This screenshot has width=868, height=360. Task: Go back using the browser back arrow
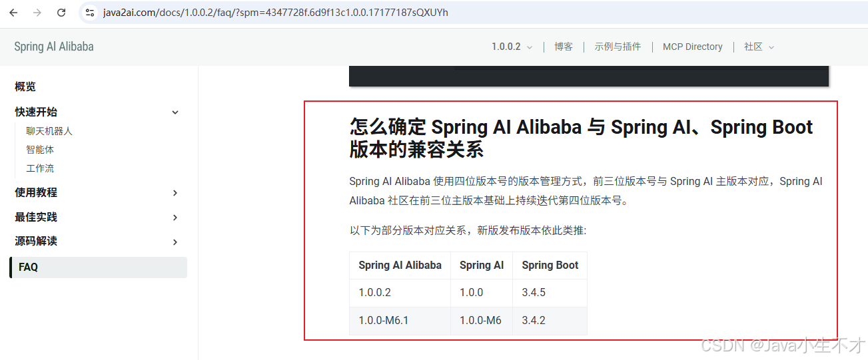[x=13, y=13]
